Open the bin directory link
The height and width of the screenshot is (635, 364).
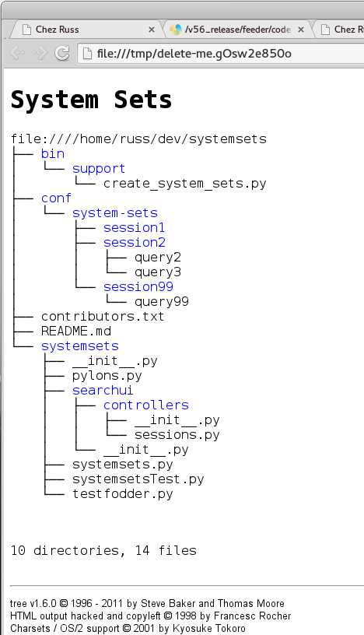[x=53, y=154]
